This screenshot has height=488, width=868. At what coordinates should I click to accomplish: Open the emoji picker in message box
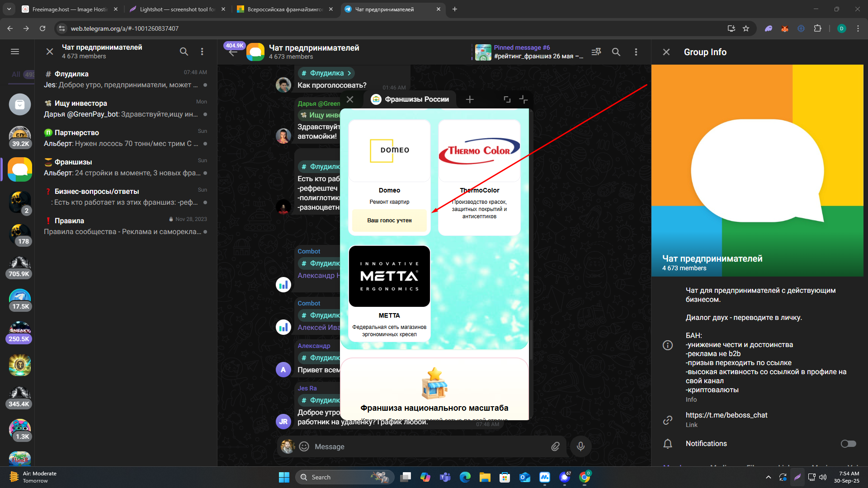click(x=304, y=446)
